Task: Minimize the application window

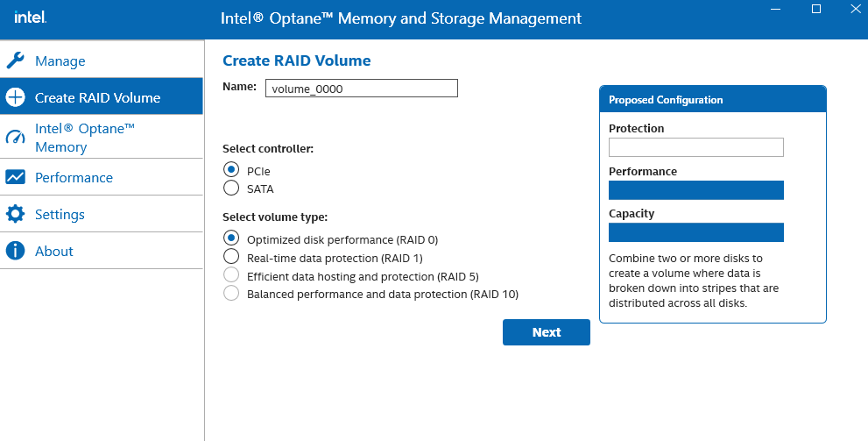Action: click(777, 8)
